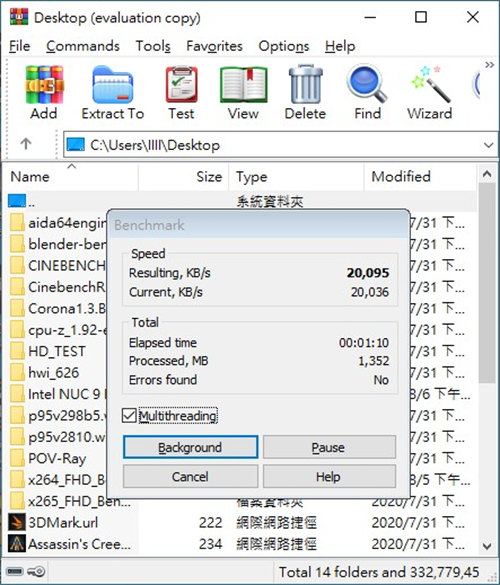Click the Cancel button in Benchmark
Image resolution: width=500 pixels, height=585 pixels.
click(x=190, y=476)
